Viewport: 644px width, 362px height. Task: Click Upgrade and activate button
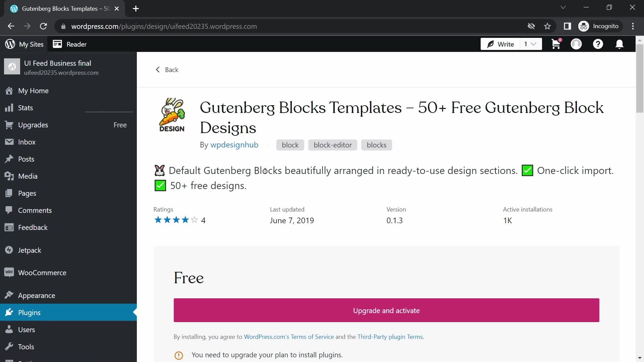(x=387, y=310)
